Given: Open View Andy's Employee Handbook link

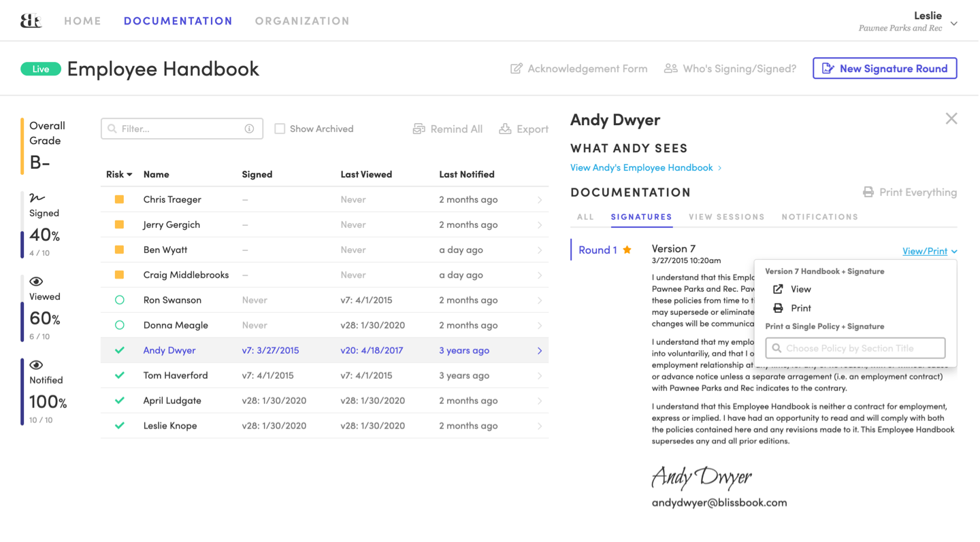Looking at the screenshot, I should point(642,167).
